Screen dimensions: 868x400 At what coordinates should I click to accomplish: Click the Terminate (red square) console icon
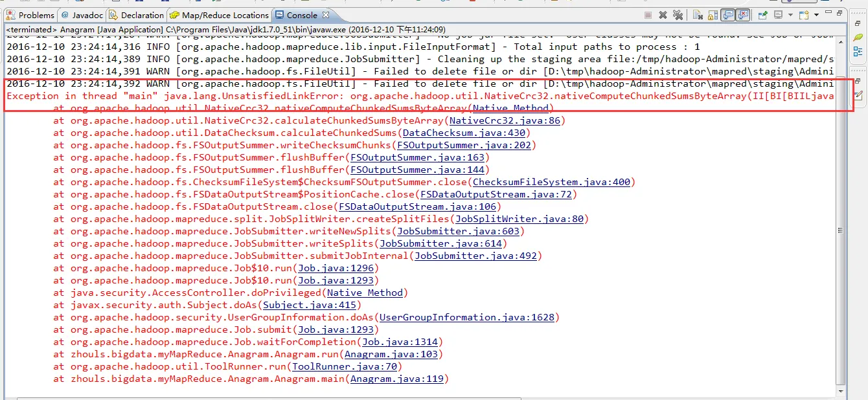(x=648, y=15)
